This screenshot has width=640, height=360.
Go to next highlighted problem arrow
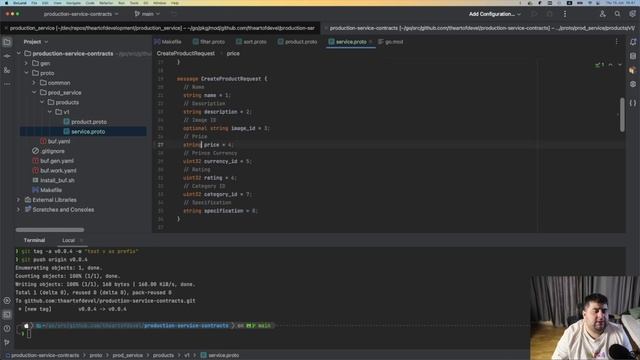click(x=620, y=65)
